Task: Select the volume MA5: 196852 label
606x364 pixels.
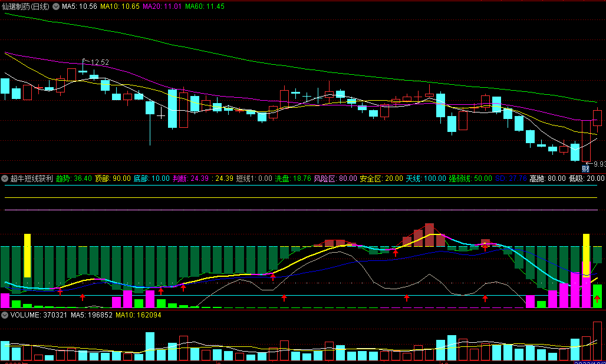Action: [91, 315]
